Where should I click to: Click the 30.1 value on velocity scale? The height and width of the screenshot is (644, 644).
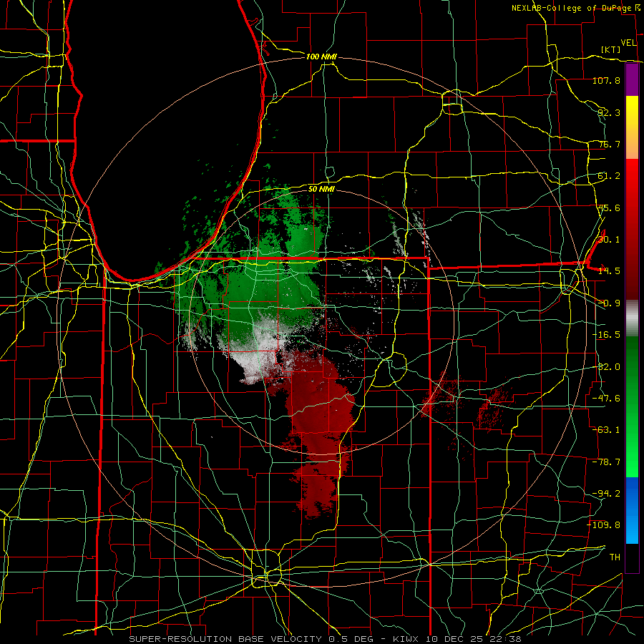609,240
